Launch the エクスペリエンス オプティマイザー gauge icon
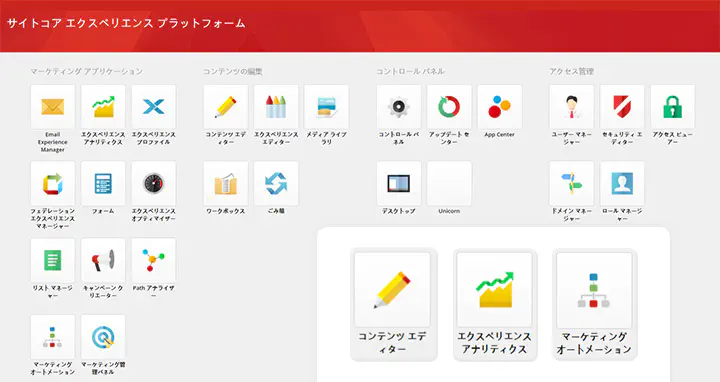This screenshot has height=382, width=720. click(153, 184)
